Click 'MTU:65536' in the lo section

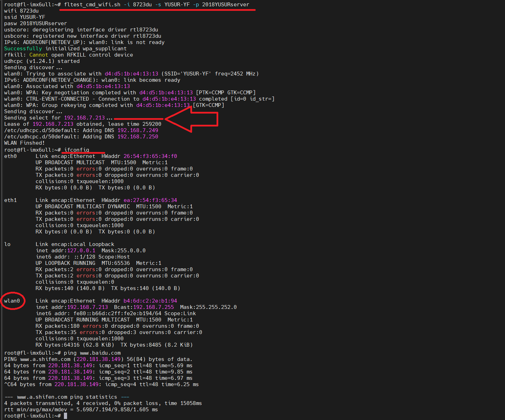pyautogui.click(x=116, y=263)
